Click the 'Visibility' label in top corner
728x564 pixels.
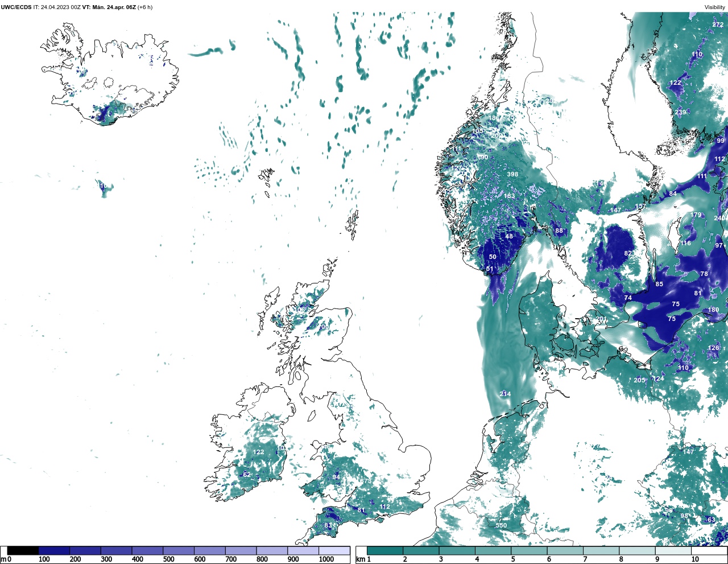(715, 7)
